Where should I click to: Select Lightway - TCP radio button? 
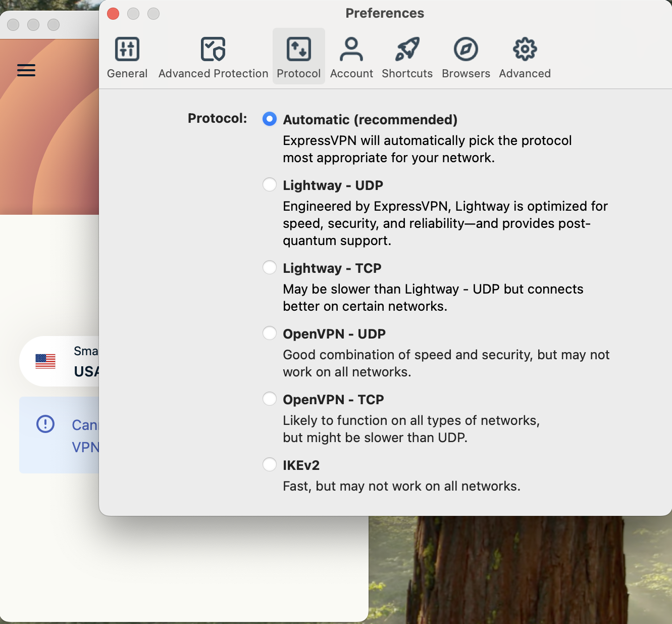pos(270,268)
